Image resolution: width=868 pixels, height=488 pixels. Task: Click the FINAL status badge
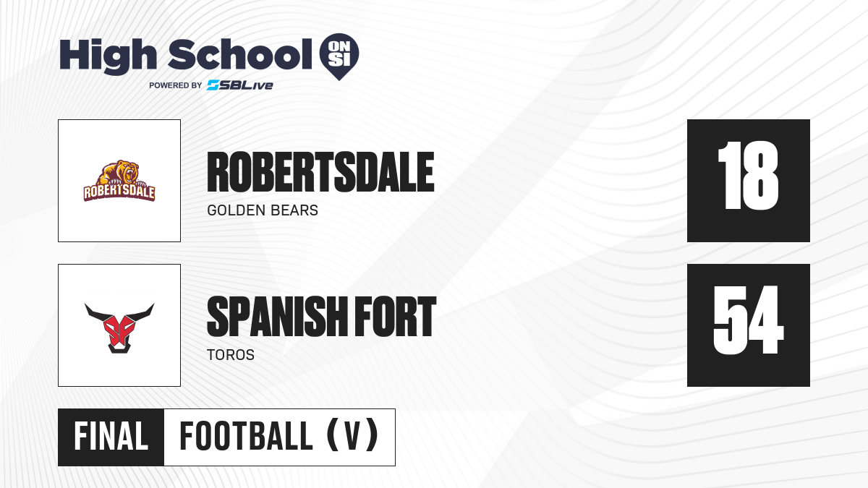pyautogui.click(x=111, y=437)
